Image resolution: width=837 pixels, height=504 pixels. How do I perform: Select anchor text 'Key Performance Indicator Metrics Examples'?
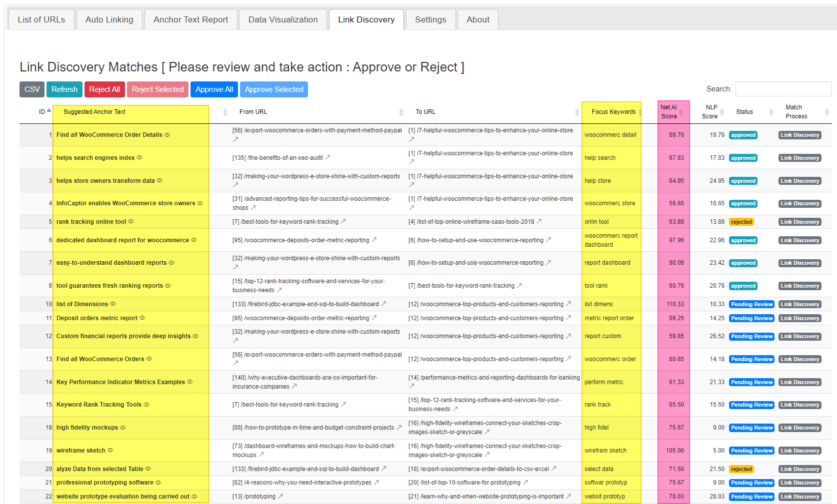click(x=120, y=382)
